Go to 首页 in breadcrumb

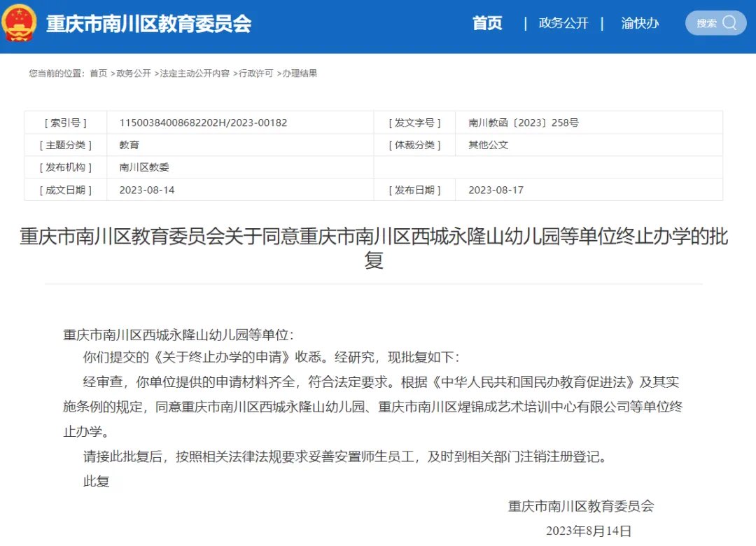tap(99, 73)
